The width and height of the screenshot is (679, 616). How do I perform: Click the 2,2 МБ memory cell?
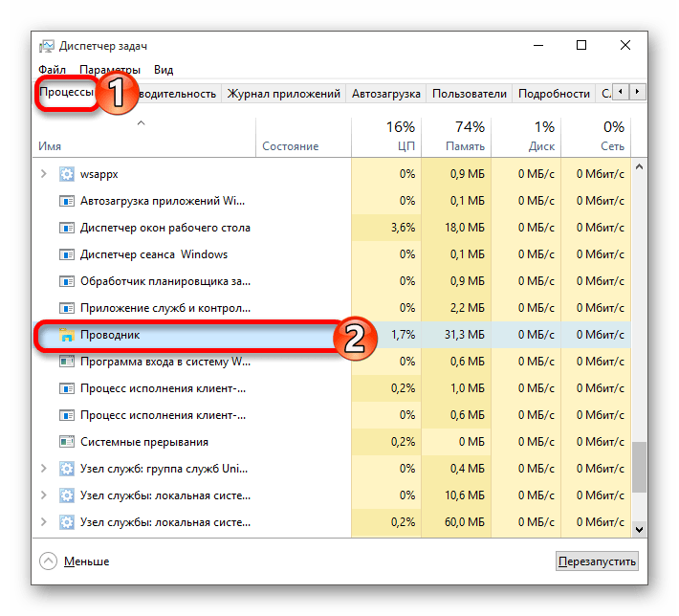point(456,308)
